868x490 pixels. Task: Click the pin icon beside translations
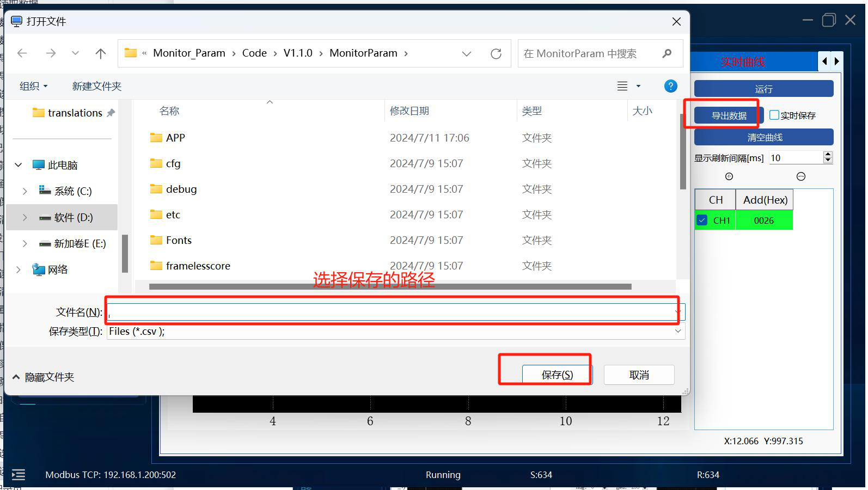(111, 113)
